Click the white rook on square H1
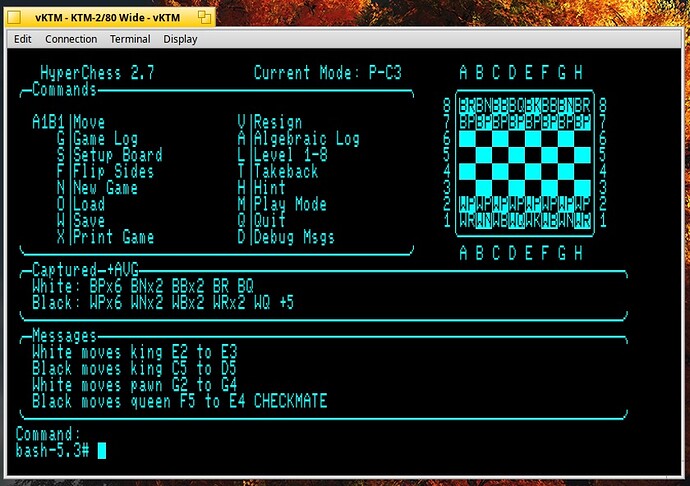This screenshot has width=690, height=486. point(583,221)
